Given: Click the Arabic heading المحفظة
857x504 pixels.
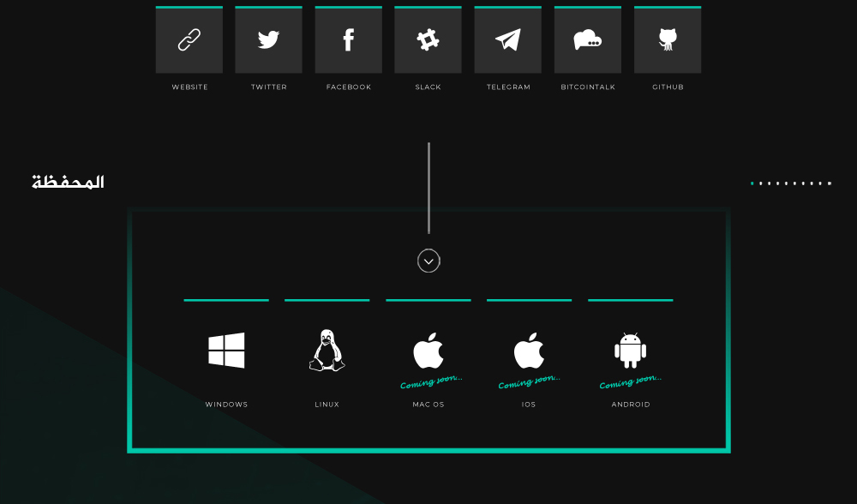Looking at the screenshot, I should pos(68,182).
